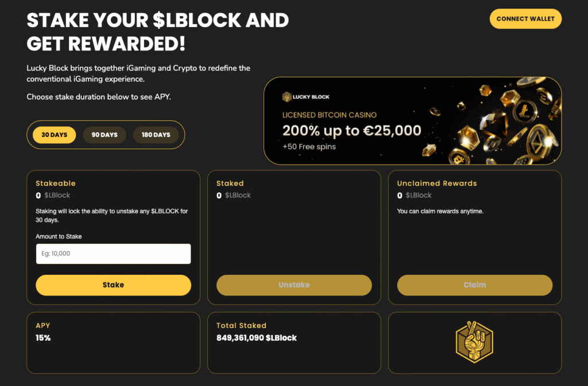Click the Lucky Block lion logo in the banner

coord(286,96)
